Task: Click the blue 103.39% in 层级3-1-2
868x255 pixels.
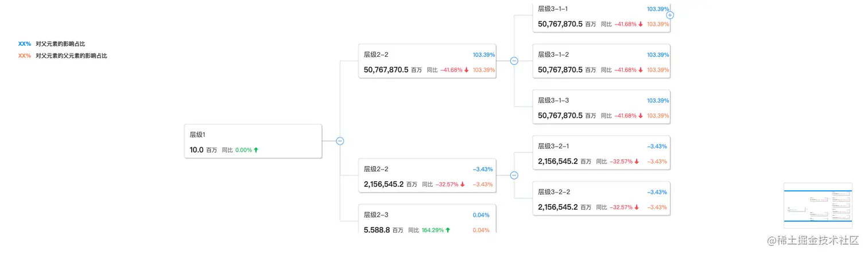Action: tap(658, 54)
